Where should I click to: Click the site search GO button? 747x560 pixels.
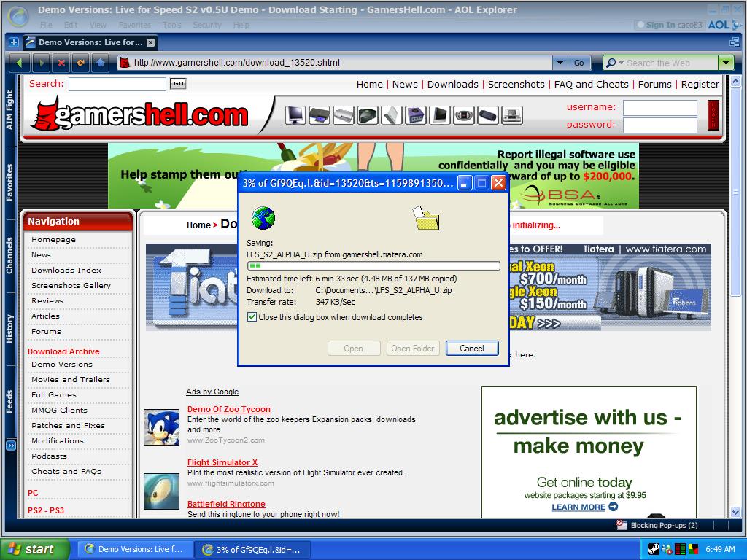point(178,83)
